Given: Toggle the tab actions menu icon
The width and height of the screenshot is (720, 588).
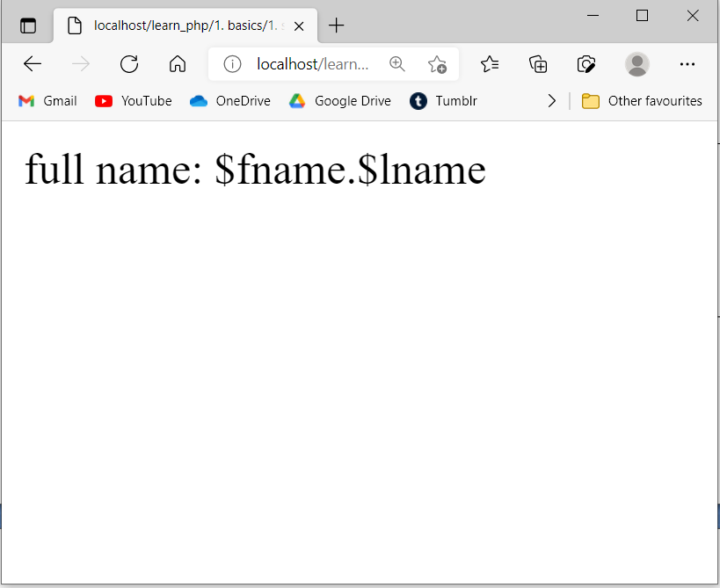Looking at the screenshot, I should [28, 25].
